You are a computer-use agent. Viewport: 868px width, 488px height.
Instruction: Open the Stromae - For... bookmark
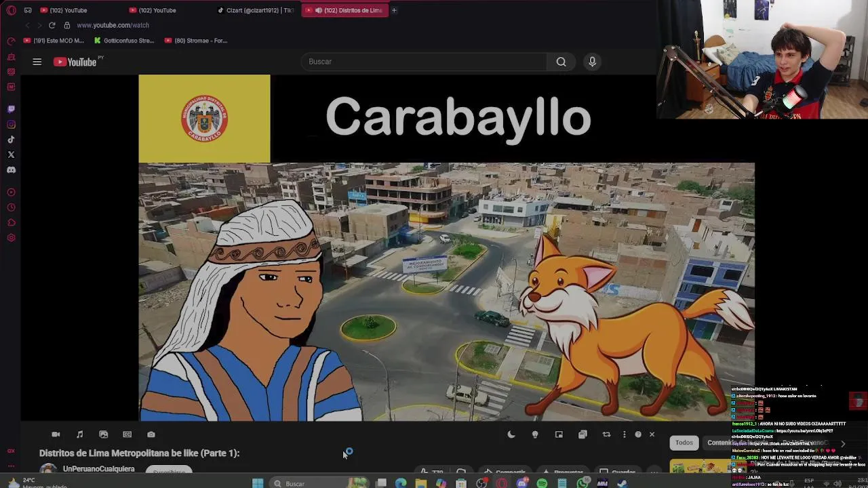coord(196,41)
